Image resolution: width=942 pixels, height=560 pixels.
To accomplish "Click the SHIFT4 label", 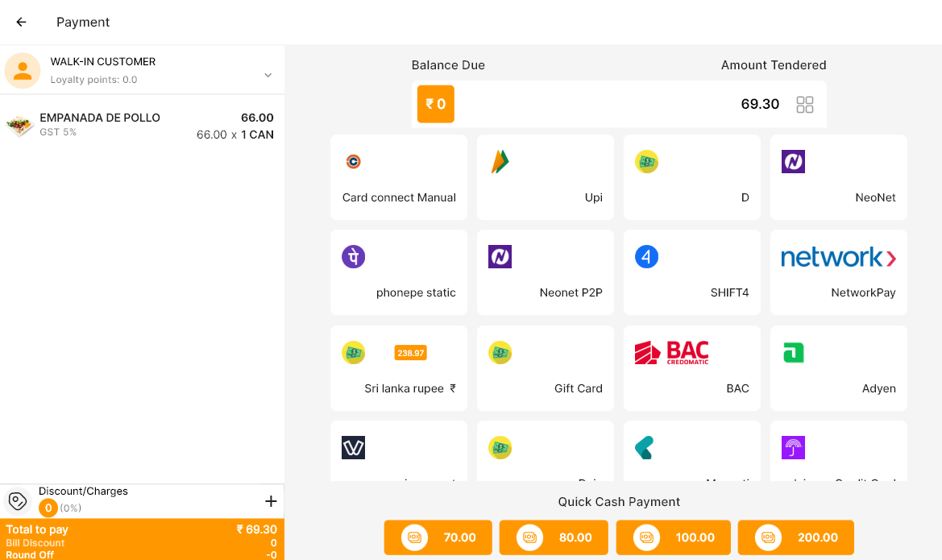I will (729, 292).
